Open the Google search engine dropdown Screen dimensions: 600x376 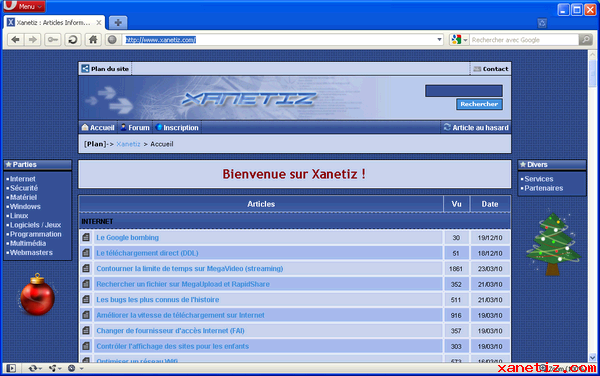click(x=459, y=40)
